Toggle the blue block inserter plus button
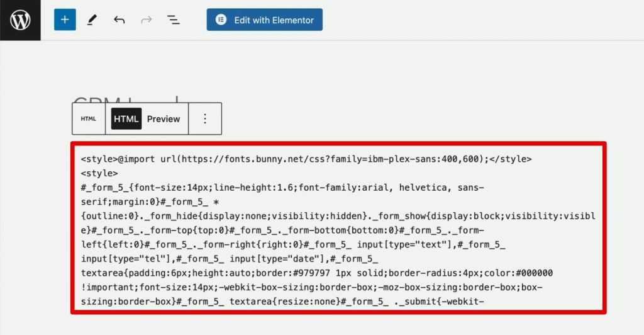Image resolution: width=644 pixels, height=335 pixels. [x=65, y=20]
